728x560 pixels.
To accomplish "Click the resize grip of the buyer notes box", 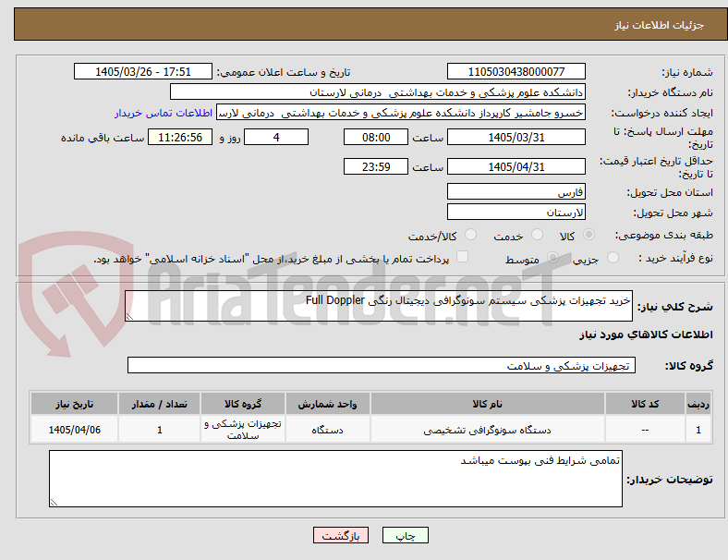I will pyautogui.click(x=54, y=503).
